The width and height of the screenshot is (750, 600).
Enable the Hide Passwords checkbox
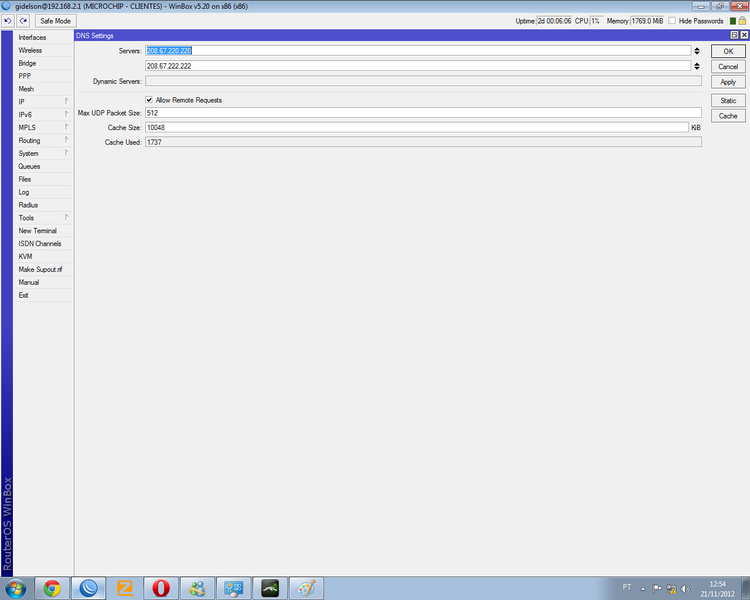[x=672, y=21]
